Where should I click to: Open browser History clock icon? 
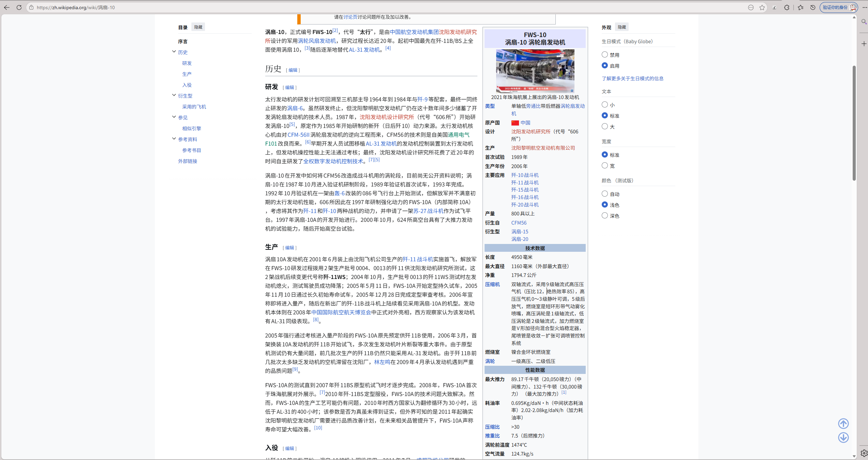pos(813,7)
